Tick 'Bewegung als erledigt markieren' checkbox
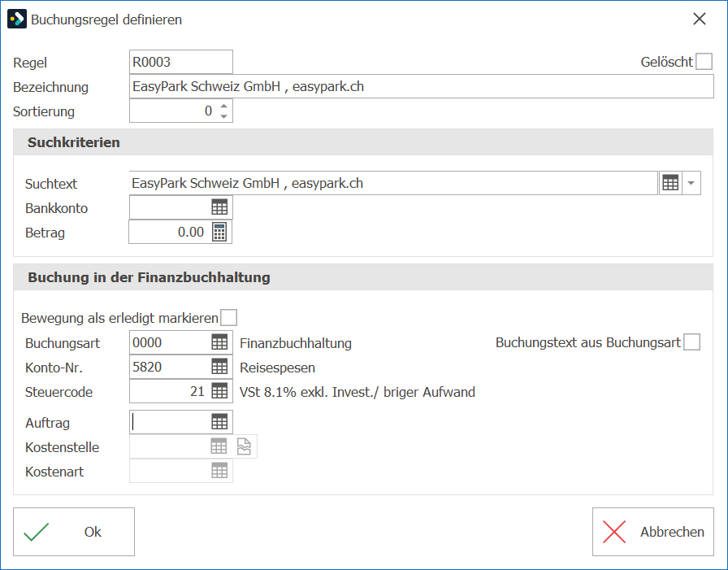Screen dimensions: 728x570 [x=228, y=318]
